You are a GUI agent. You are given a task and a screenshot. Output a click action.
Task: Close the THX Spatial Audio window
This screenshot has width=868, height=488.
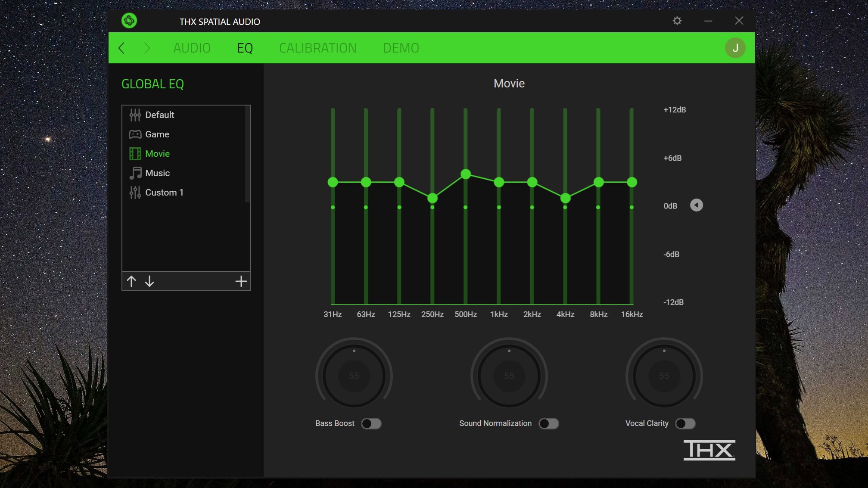[x=739, y=21]
